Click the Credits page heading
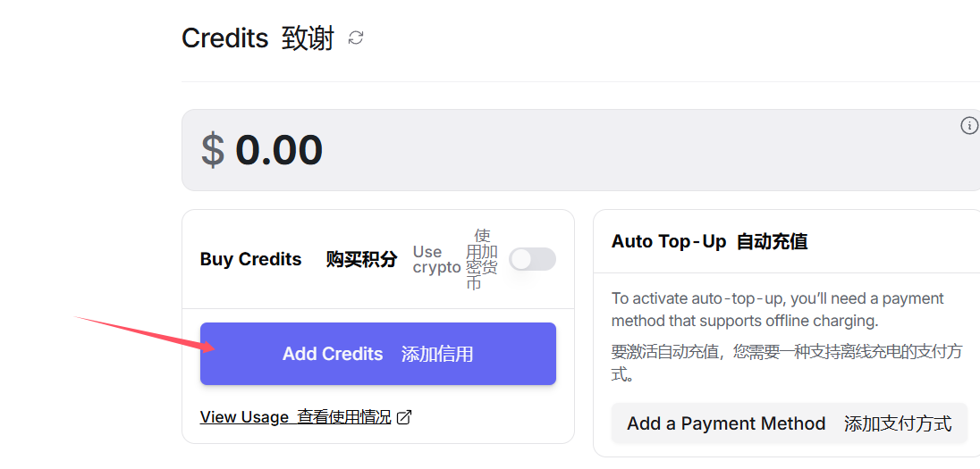The width and height of the screenshot is (980, 469). [225, 38]
